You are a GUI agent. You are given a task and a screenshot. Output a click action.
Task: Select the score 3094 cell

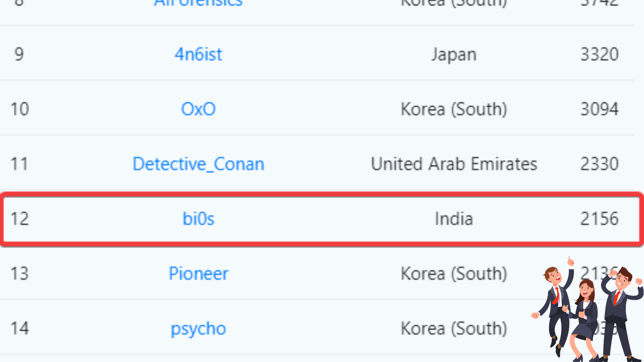[599, 109]
